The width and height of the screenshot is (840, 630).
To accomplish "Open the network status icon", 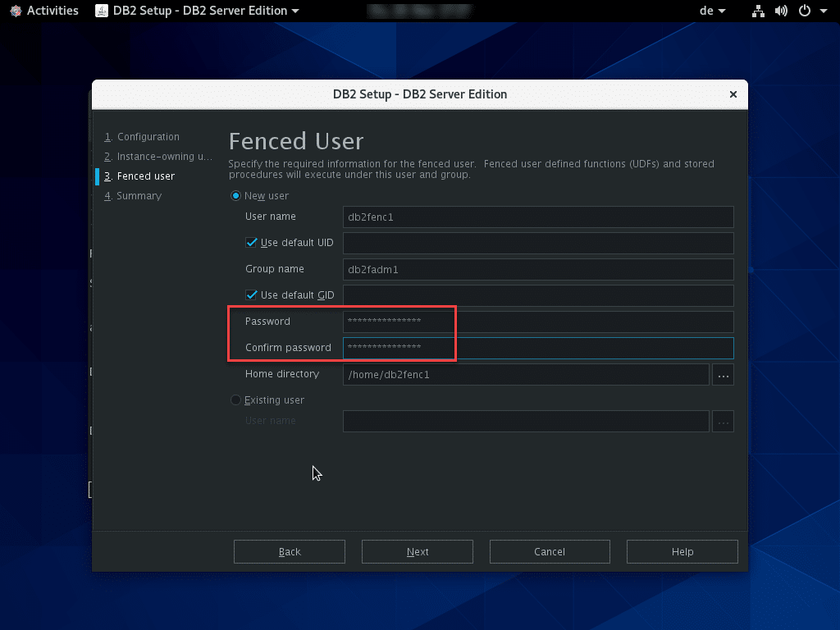I will pos(758,11).
